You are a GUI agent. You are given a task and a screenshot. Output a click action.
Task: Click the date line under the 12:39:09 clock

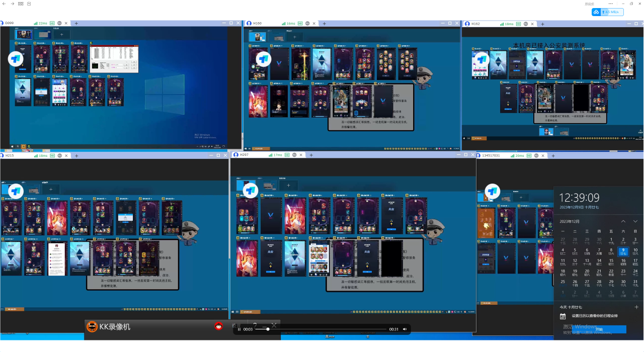click(579, 208)
